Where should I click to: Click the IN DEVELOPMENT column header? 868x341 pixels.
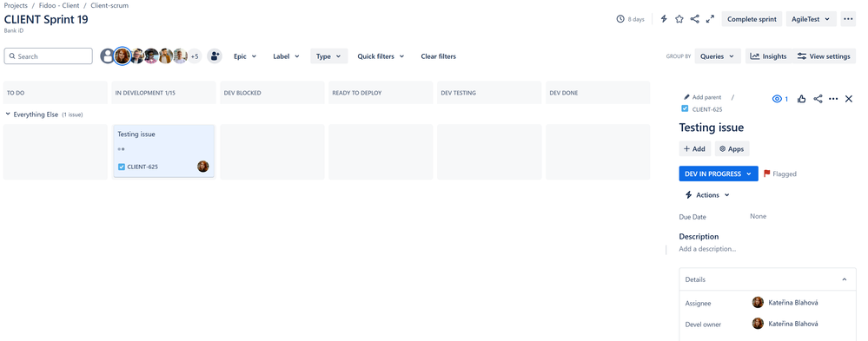164,93
